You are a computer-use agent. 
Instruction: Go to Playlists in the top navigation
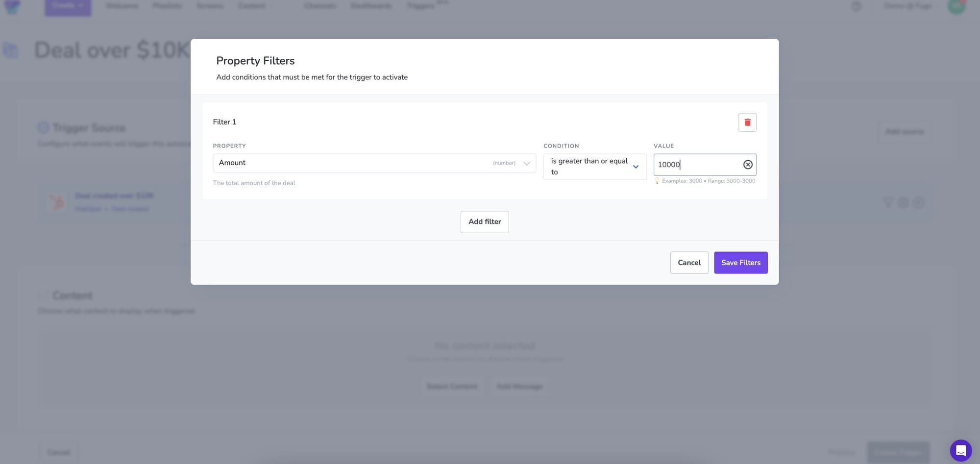tap(167, 6)
